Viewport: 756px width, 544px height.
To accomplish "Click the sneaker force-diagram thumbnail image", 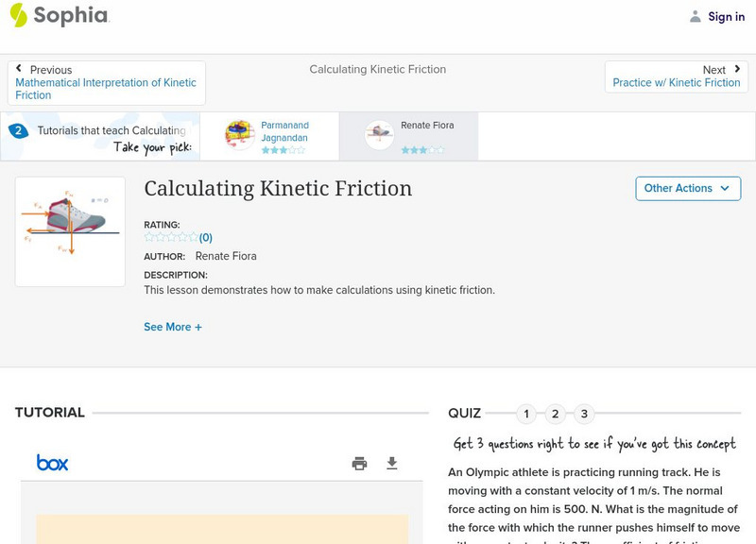I will pyautogui.click(x=70, y=230).
